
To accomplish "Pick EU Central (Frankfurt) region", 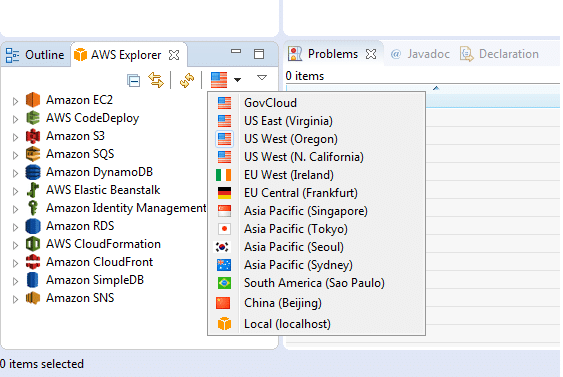I will click(x=316, y=193).
